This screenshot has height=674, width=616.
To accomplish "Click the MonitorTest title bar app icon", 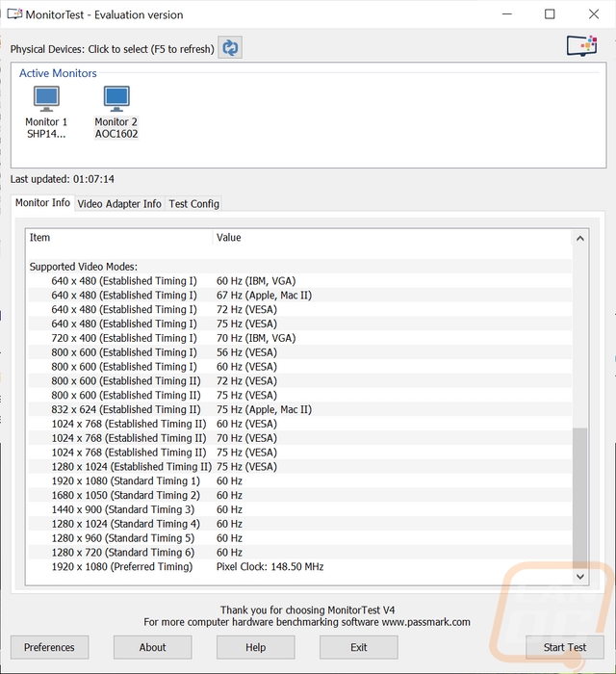I will pyautogui.click(x=14, y=14).
